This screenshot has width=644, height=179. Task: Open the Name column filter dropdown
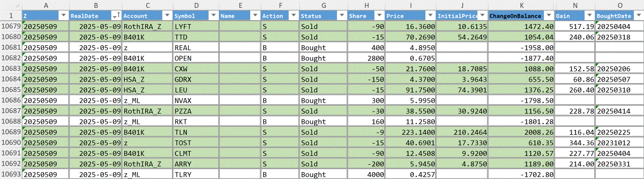(255, 16)
